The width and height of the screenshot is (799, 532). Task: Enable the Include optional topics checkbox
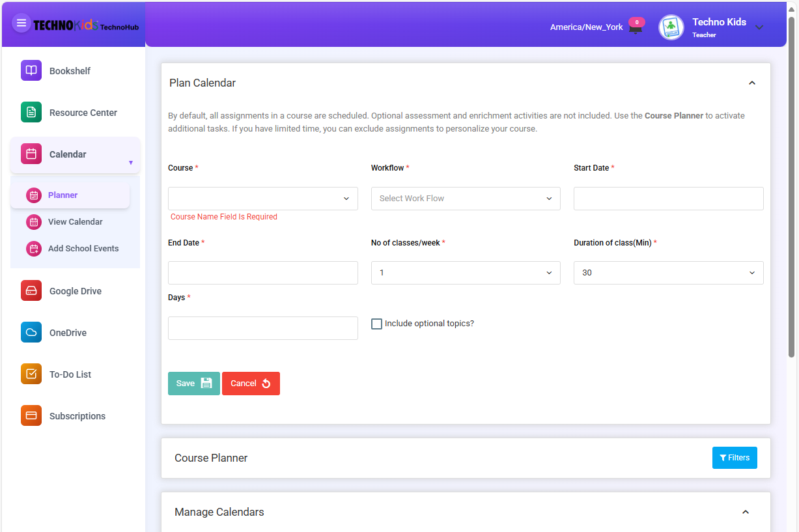click(376, 323)
